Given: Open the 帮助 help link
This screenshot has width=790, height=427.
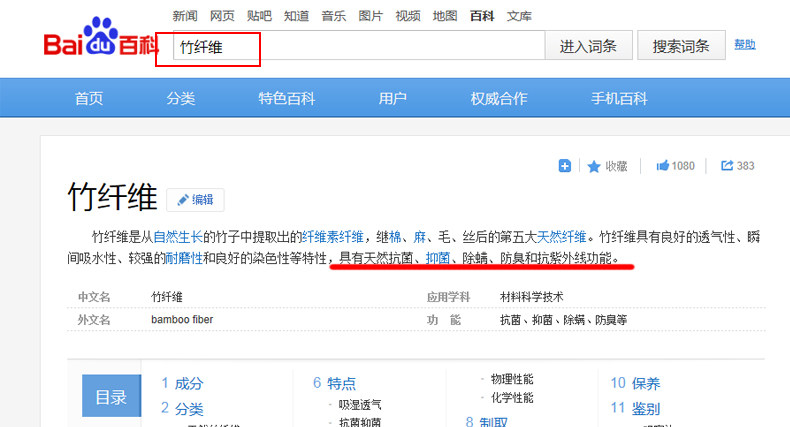Looking at the screenshot, I should 745,44.
